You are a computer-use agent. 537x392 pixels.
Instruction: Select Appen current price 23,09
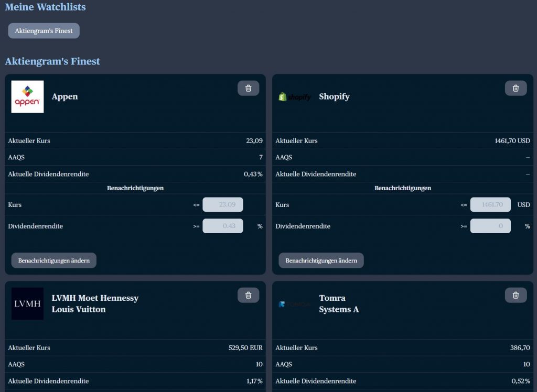coord(254,140)
